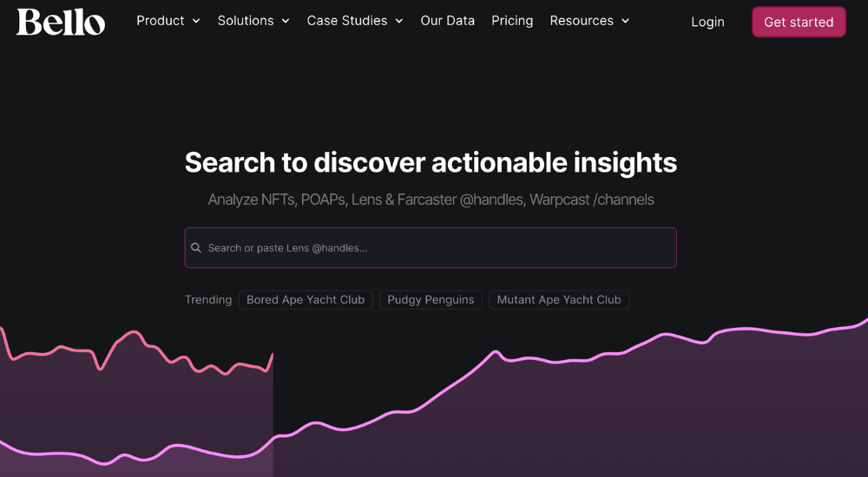Viewport: 868px width, 477px height.
Task: Expand the chevron next to Case Studies
Action: click(399, 21)
